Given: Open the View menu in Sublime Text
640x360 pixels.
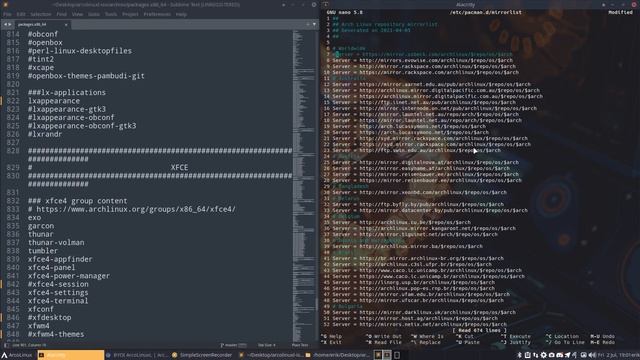Looking at the screenshot, I should click(x=77, y=14).
